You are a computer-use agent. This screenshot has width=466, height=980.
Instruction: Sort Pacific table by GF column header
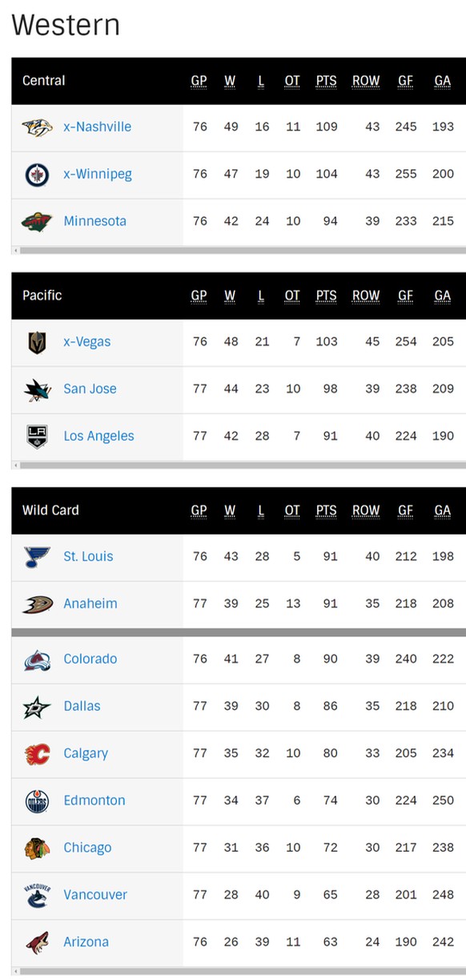click(x=406, y=296)
